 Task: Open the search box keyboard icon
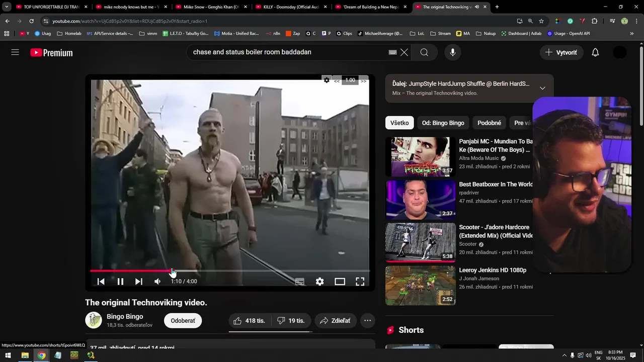point(393,52)
